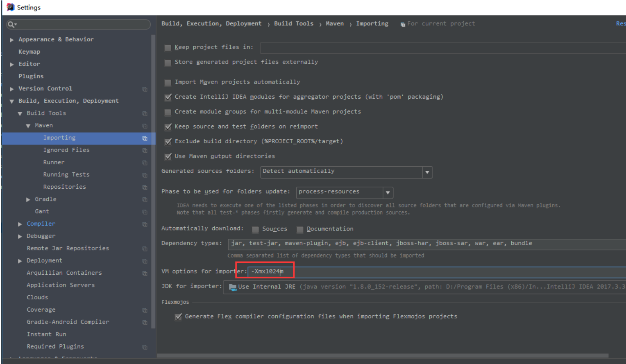Uncheck Generate Flex compiler configuration files
Viewport: 626px width, 364px height.
coord(178,317)
